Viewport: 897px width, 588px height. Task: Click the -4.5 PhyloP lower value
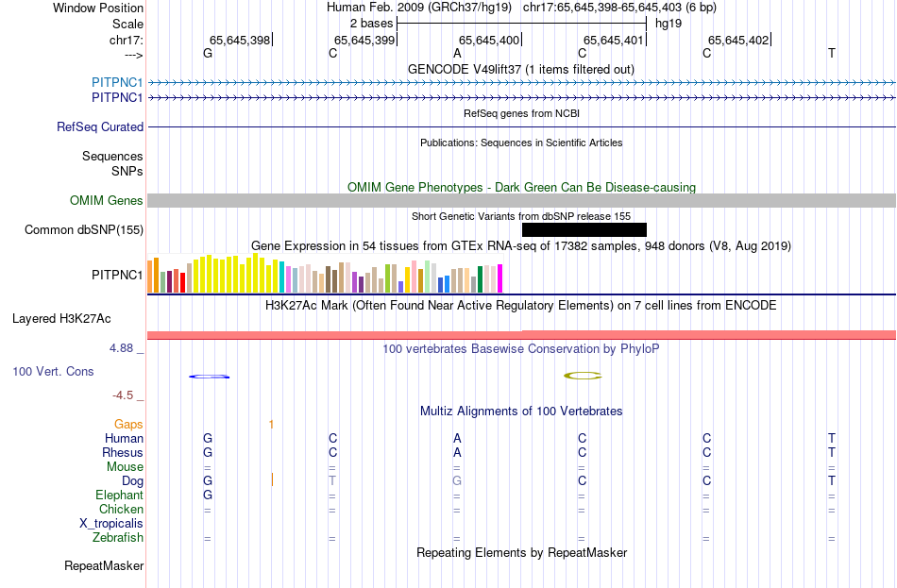(123, 395)
